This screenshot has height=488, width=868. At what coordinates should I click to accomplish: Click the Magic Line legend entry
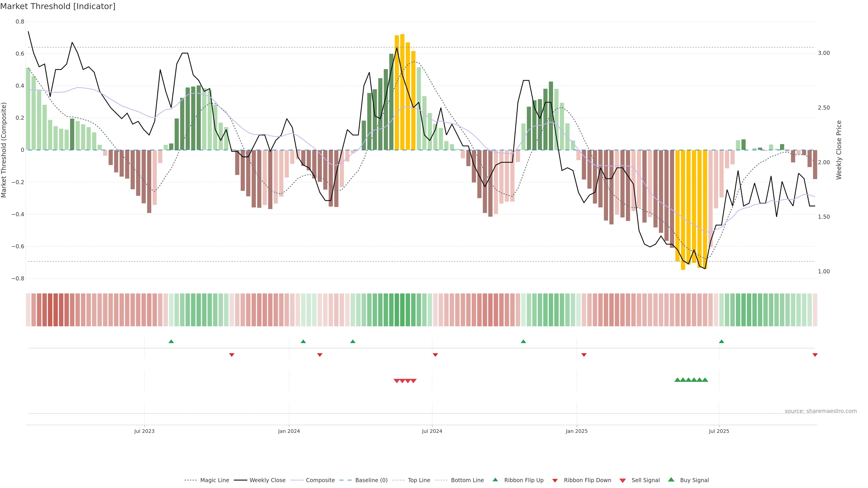214,480
